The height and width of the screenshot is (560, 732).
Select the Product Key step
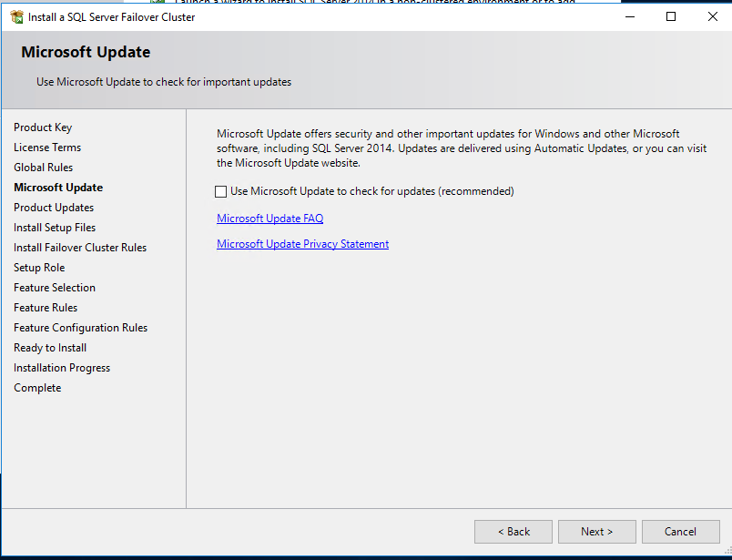coord(43,127)
